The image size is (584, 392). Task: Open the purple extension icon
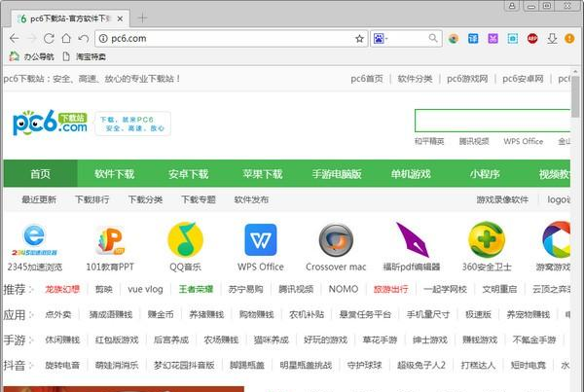[493, 38]
